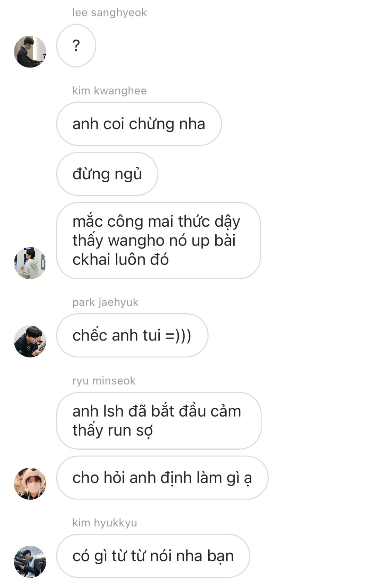Tap the 'chếc anh tui =)))' message
Image resolution: width=376 pixels, height=588 pixels.
pyautogui.click(x=132, y=335)
